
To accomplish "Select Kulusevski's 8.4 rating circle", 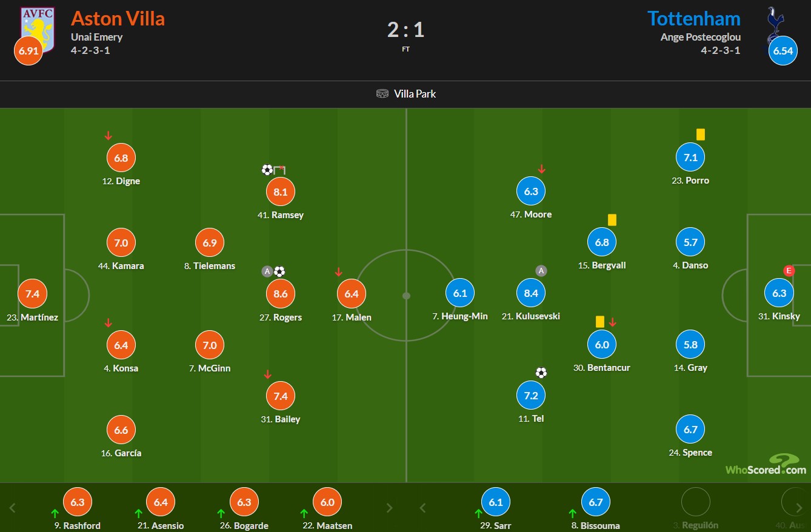I will pos(531,293).
